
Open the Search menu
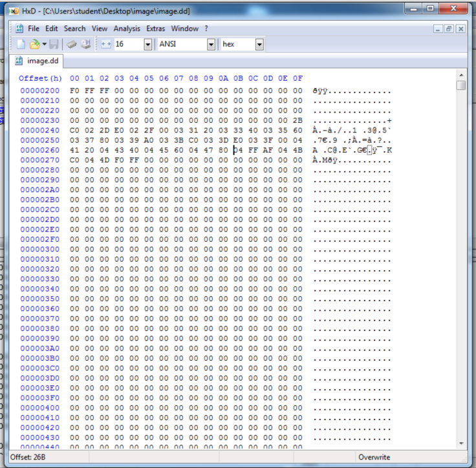tap(74, 28)
